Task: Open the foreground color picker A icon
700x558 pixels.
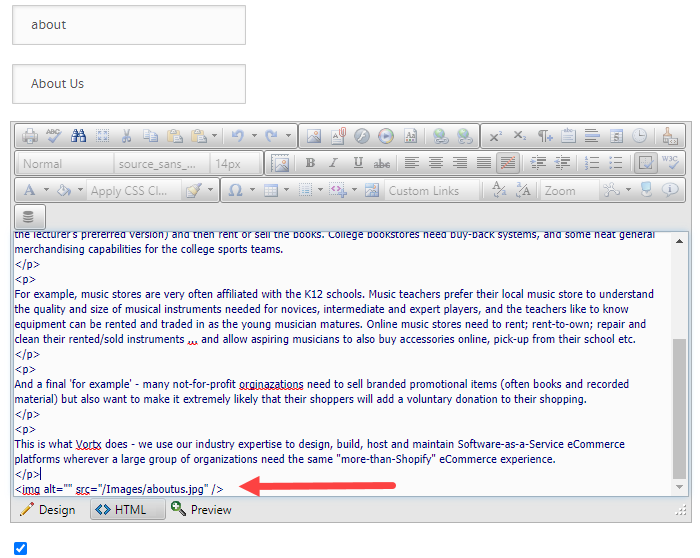Action: pyautogui.click(x=29, y=191)
